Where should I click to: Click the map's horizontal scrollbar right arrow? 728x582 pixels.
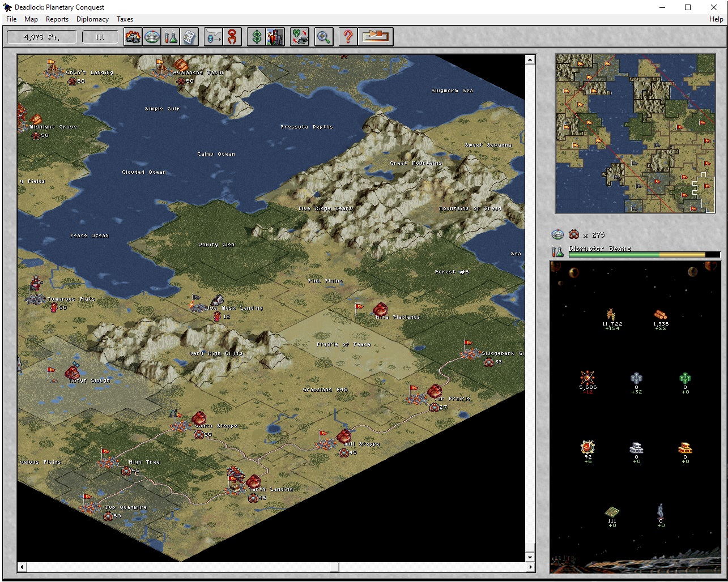(x=530, y=567)
